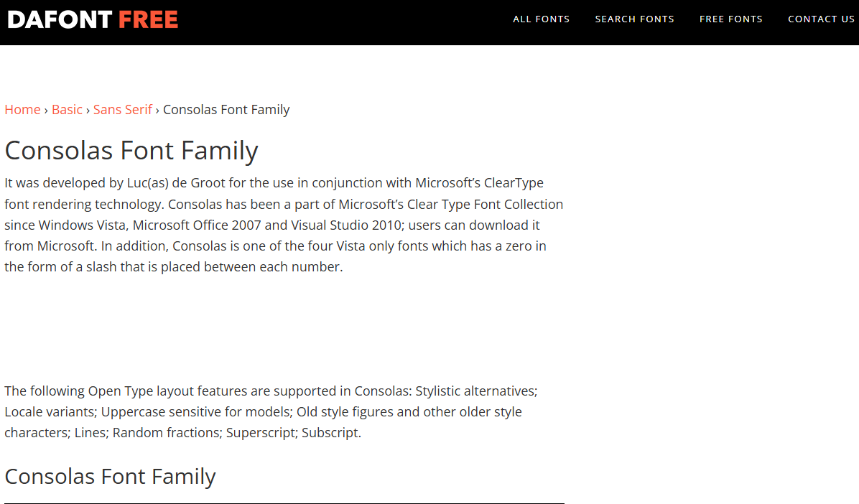Click the horizontal divider below the subheading
Image resolution: width=859 pixels, height=504 pixels.
[284, 503]
